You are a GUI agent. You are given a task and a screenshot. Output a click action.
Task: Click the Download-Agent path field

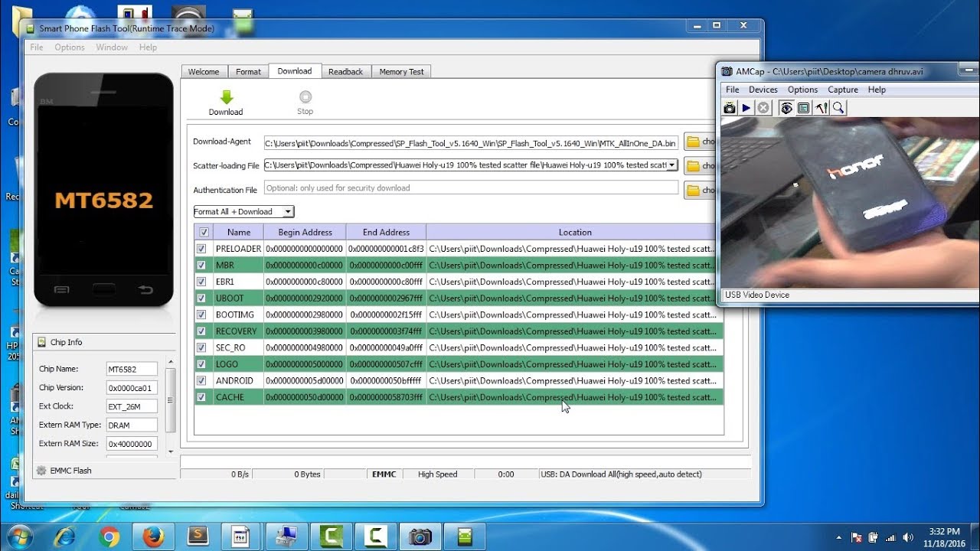point(471,142)
